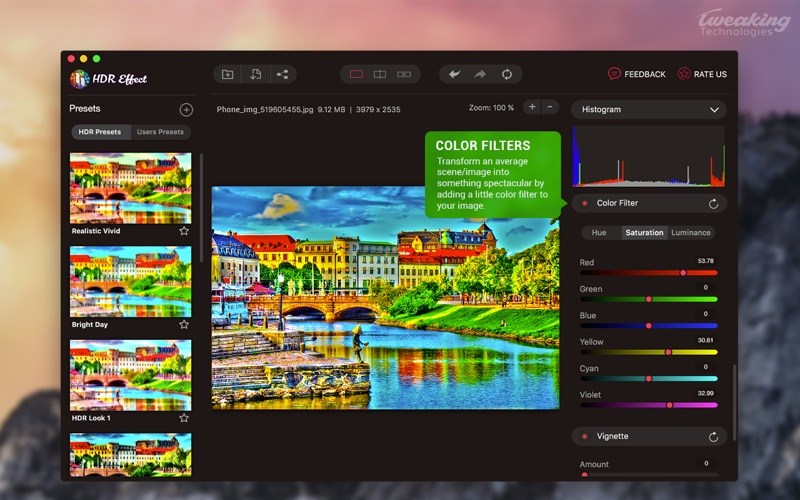Open the Feedback link
The image size is (800, 500).
(637, 74)
